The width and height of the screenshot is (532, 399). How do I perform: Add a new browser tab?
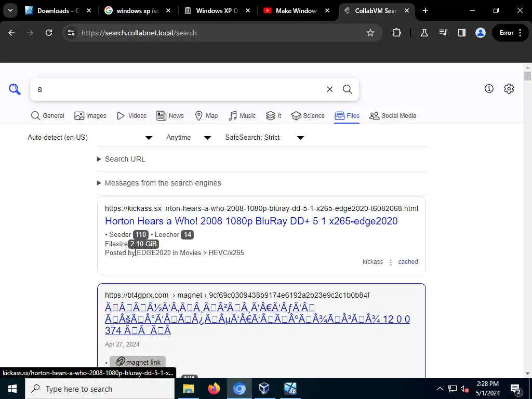click(425, 10)
